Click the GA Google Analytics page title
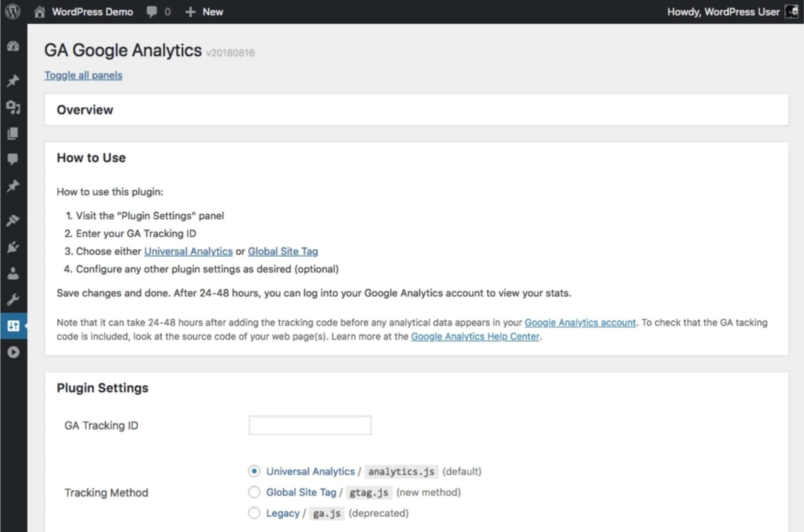This screenshot has width=804, height=532. [x=123, y=50]
